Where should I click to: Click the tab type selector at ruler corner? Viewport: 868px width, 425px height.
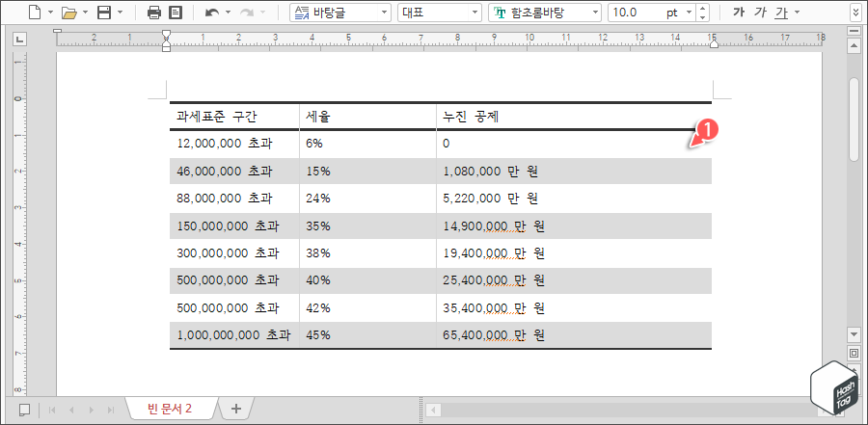tap(20, 39)
